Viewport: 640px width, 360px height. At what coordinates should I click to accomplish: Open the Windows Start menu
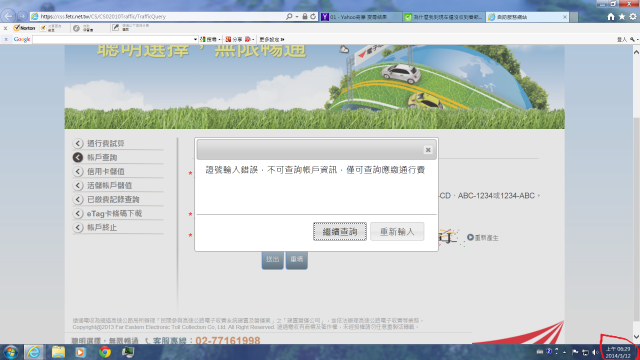click(11, 352)
